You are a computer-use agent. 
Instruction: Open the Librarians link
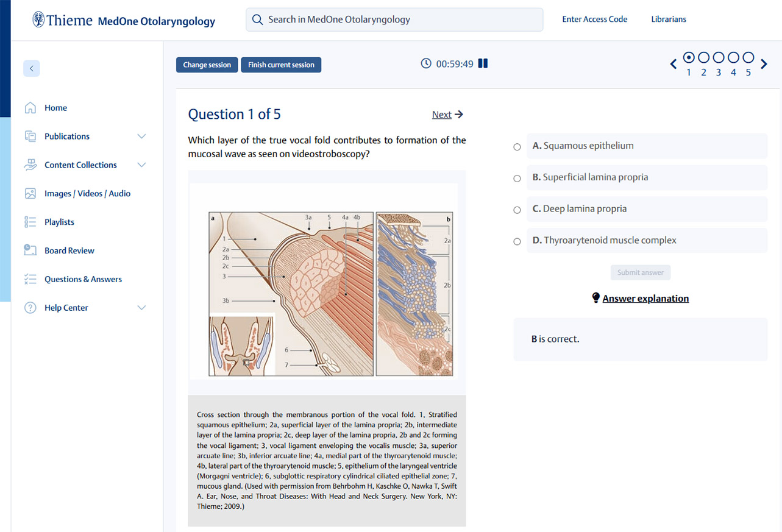668,20
